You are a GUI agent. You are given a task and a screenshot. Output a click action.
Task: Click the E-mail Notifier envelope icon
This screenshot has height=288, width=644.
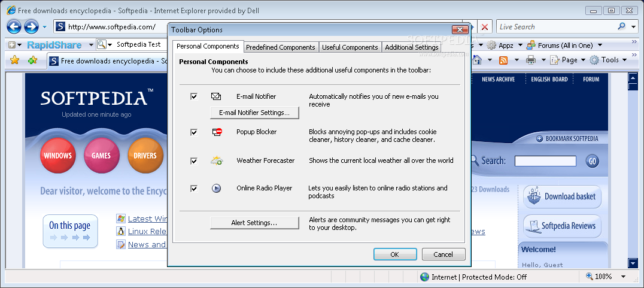[216, 96]
